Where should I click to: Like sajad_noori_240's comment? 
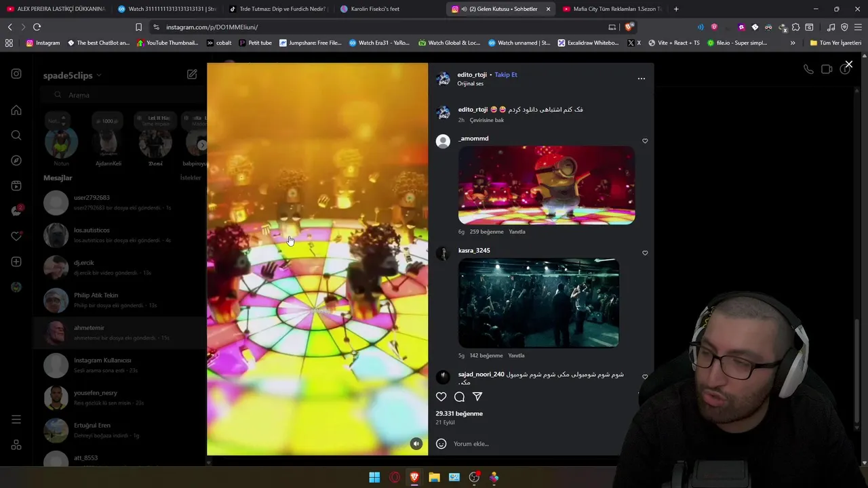pos(645,377)
